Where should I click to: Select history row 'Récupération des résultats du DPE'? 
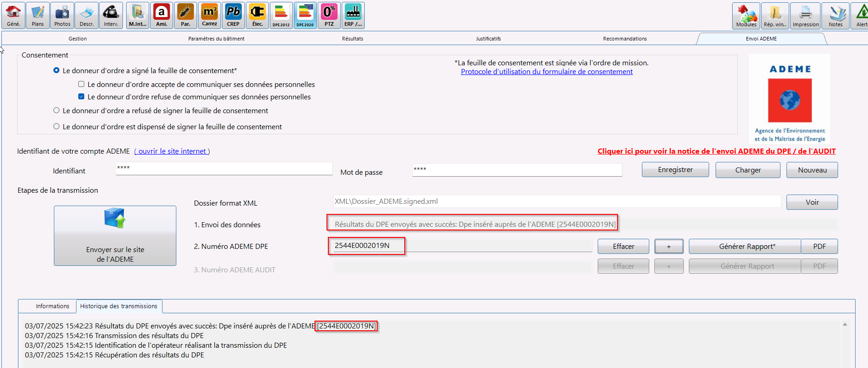coord(114,355)
